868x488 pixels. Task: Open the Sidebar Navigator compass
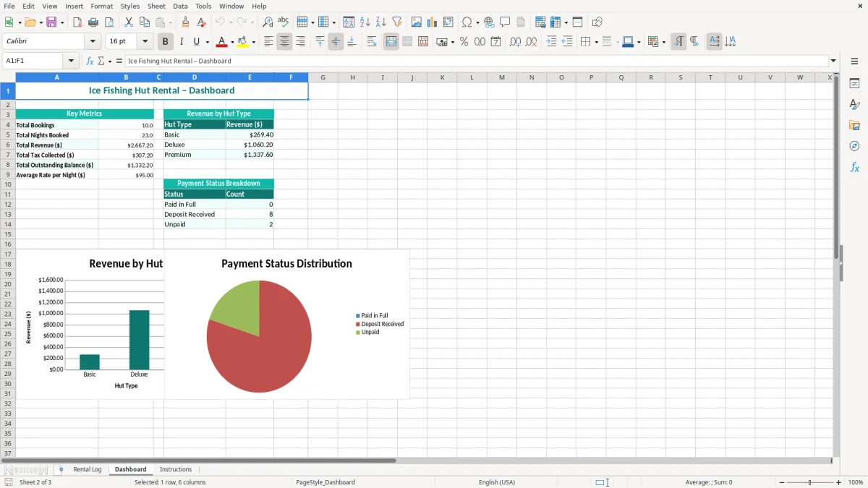tap(854, 146)
